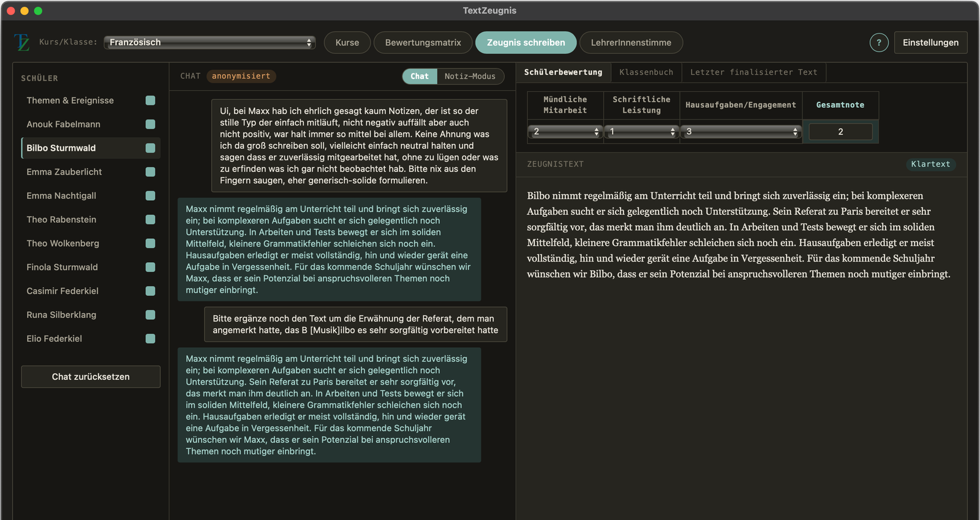Screen dimensions: 980x520
Task: Toggle the checkbox next to Theo Rabenstein
Action: pos(150,219)
